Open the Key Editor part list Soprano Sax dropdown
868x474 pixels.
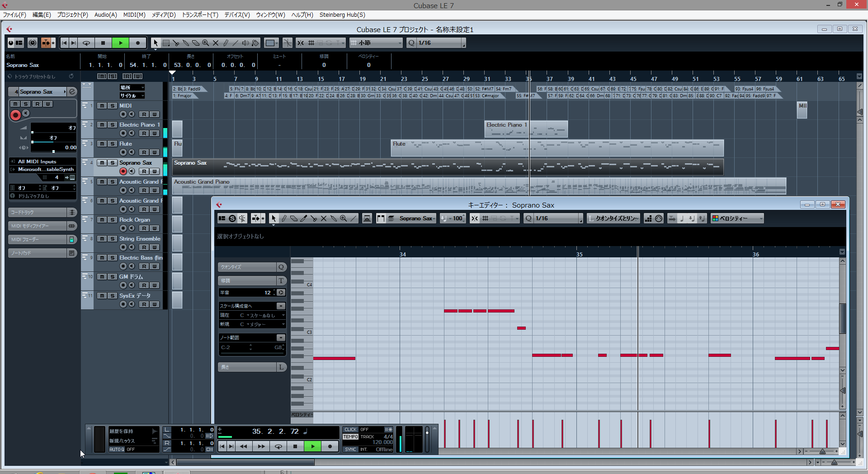point(417,218)
